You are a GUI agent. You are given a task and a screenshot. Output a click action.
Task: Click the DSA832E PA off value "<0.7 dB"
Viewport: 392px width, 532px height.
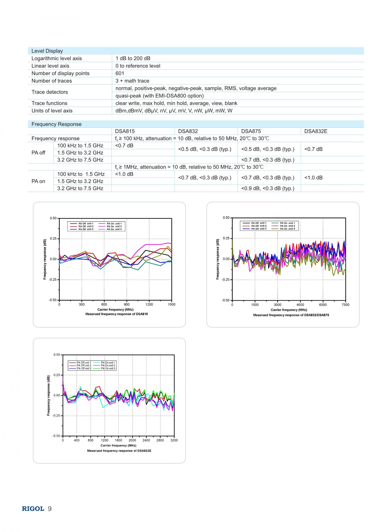point(313,149)
